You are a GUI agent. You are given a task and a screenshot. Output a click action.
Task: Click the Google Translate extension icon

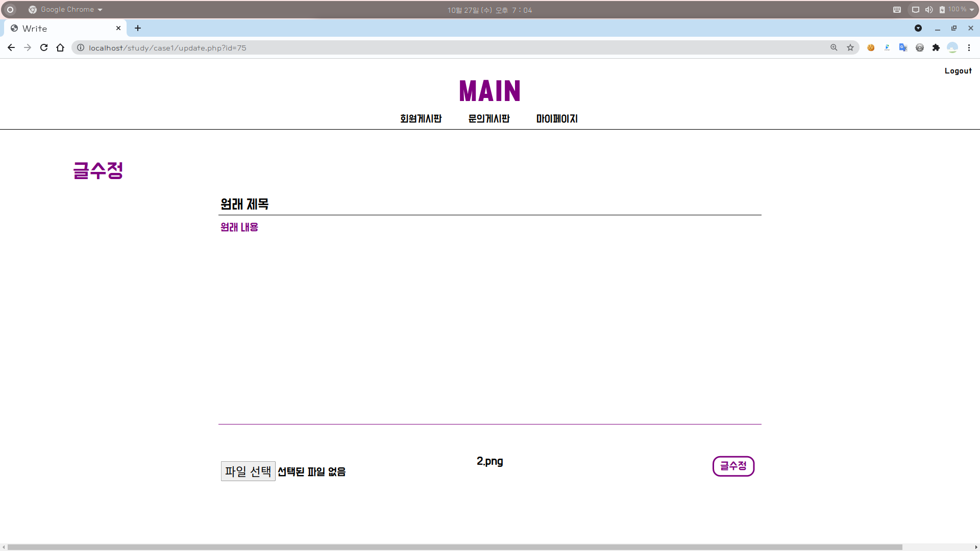point(903,47)
